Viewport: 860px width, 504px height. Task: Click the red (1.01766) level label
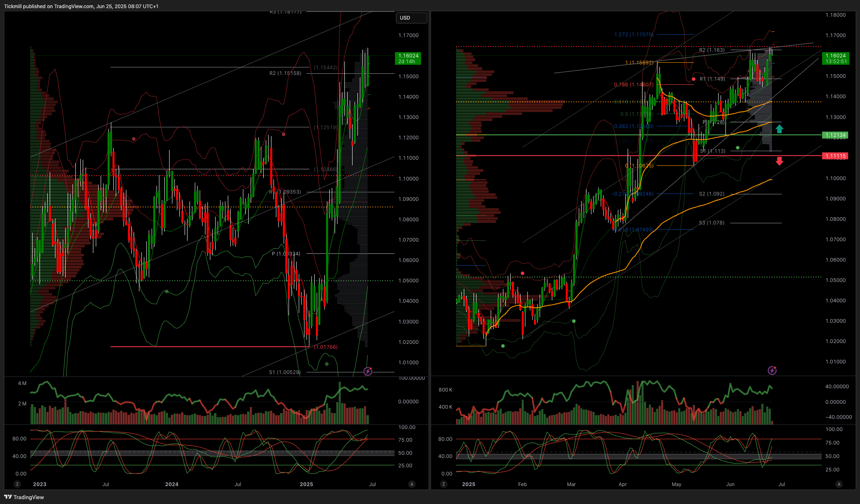pyautogui.click(x=326, y=347)
